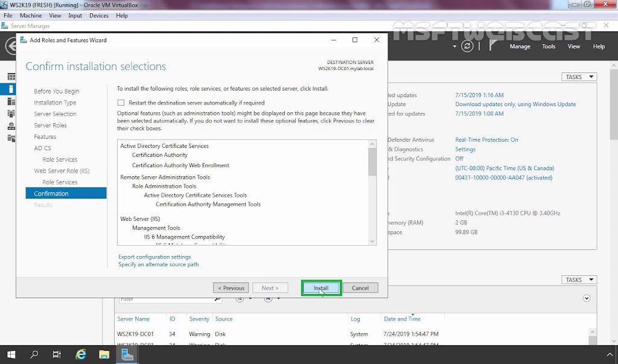This screenshot has height=364, width=618.
Task: Go to the Server Roles step
Action: 50,126
